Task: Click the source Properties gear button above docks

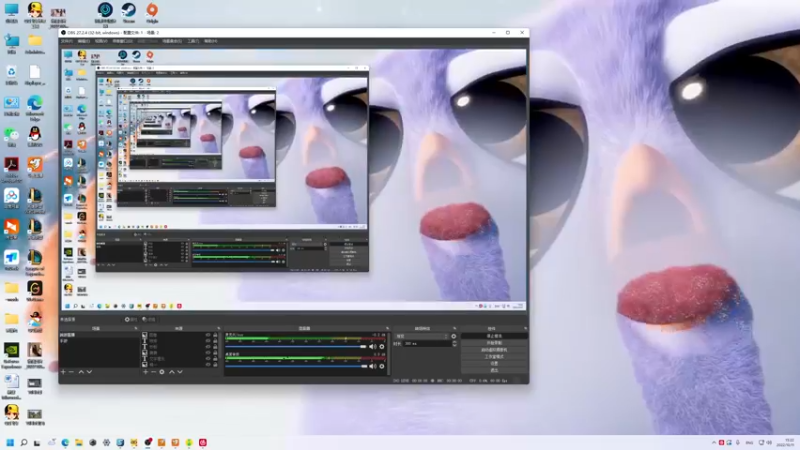Action: tap(131, 319)
